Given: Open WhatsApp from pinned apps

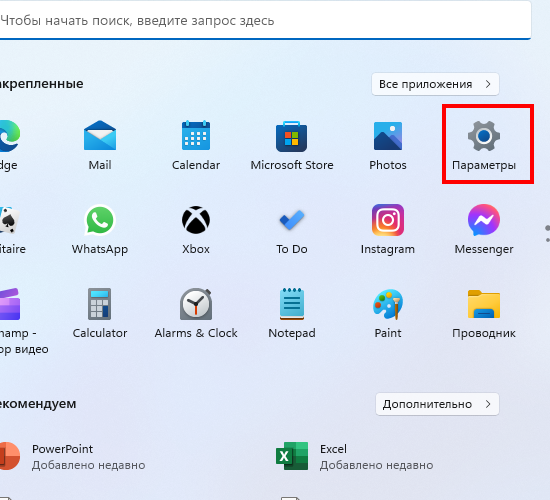Looking at the screenshot, I should (100, 229).
